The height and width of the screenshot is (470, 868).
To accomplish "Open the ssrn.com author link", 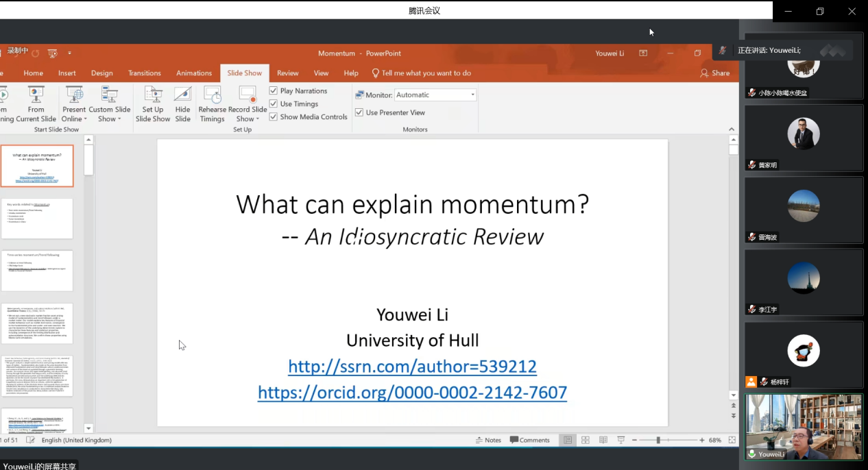I will (412, 367).
